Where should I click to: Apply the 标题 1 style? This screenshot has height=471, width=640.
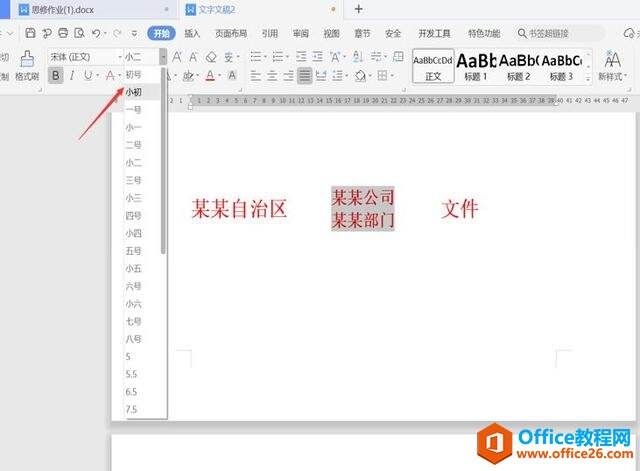(x=476, y=66)
